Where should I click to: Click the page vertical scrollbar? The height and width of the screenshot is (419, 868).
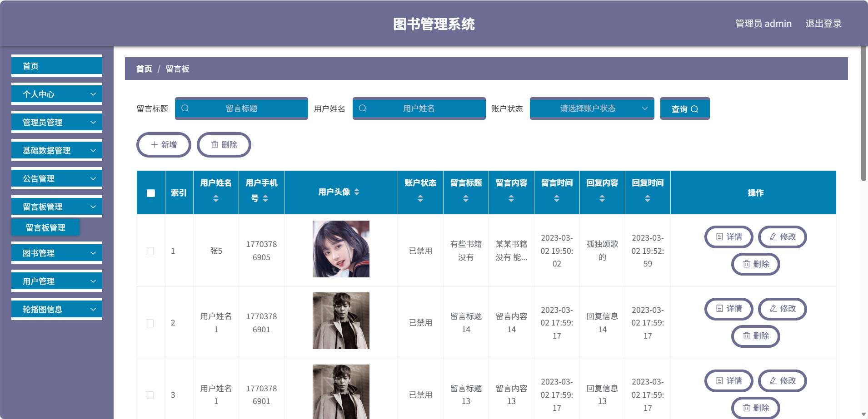coord(863,113)
